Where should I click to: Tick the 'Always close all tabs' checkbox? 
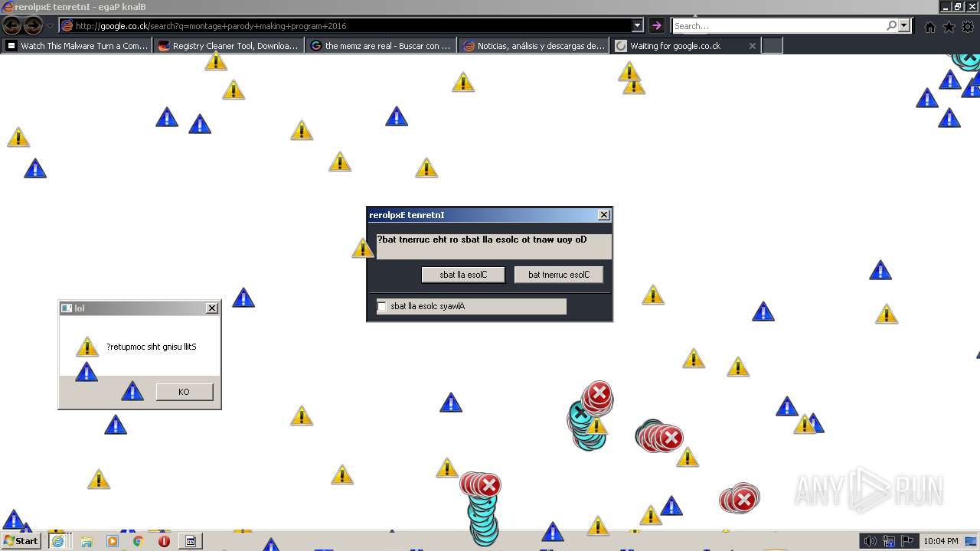click(x=382, y=306)
